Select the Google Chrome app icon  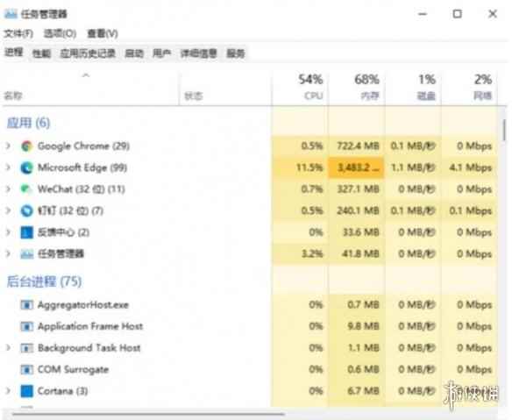pyautogui.click(x=27, y=146)
